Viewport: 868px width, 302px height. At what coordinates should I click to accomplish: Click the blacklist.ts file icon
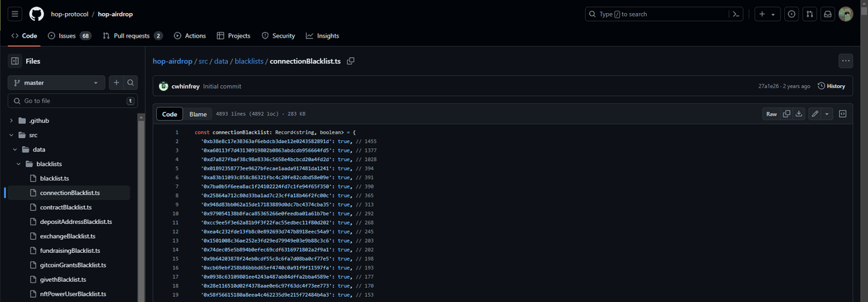(33, 178)
